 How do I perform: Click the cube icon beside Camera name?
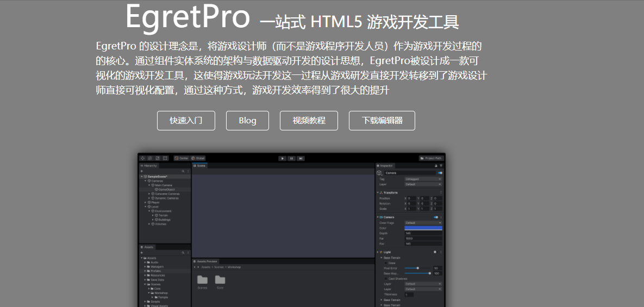click(379, 173)
